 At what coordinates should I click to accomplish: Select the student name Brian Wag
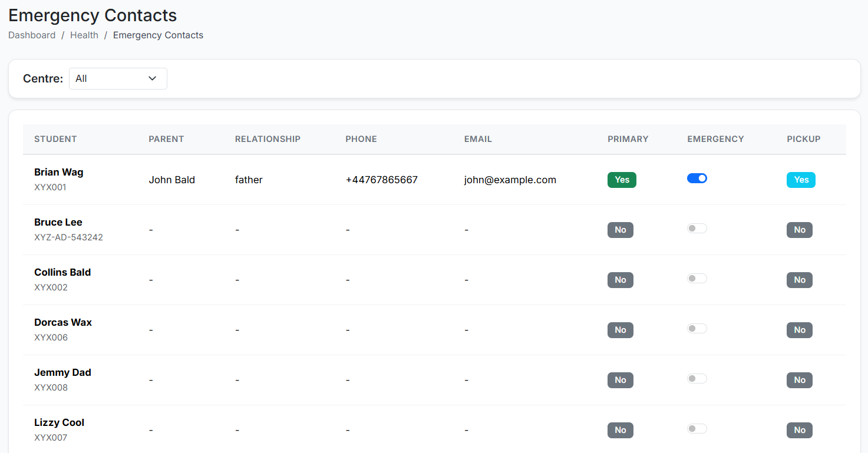click(59, 172)
